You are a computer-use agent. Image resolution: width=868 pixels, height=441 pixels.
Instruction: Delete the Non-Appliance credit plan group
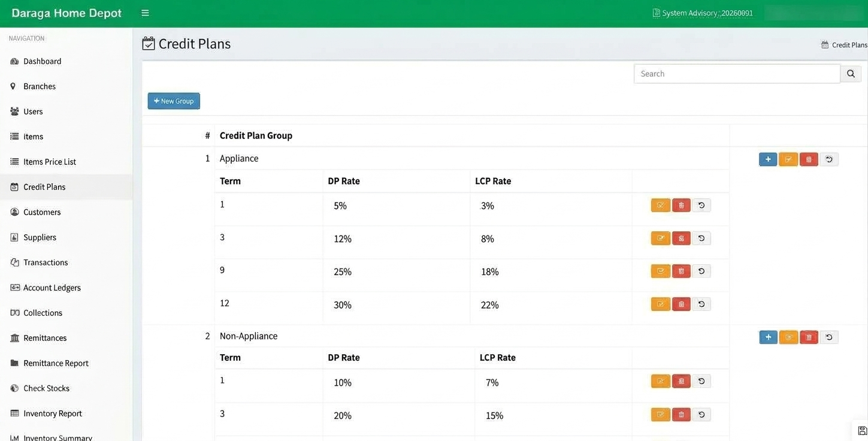[809, 337]
